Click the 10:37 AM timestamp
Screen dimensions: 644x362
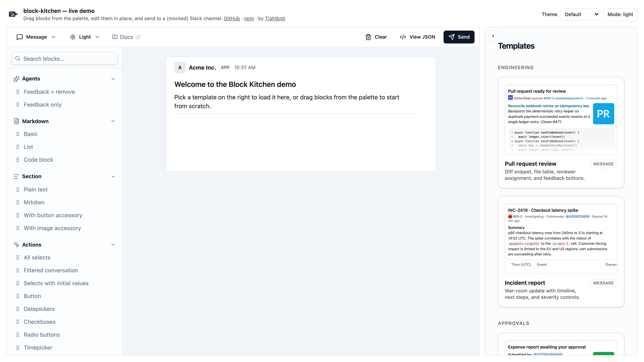(x=245, y=67)
